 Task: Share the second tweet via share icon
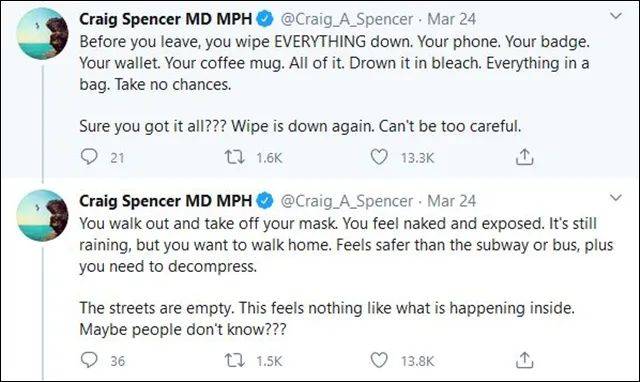pyautogui.click(x=524, y=360)
